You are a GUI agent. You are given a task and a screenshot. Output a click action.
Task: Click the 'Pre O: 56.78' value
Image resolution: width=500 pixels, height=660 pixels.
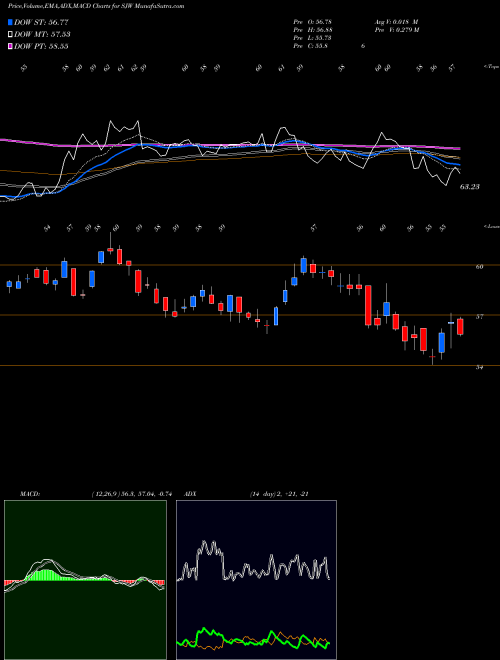point(314,22)
